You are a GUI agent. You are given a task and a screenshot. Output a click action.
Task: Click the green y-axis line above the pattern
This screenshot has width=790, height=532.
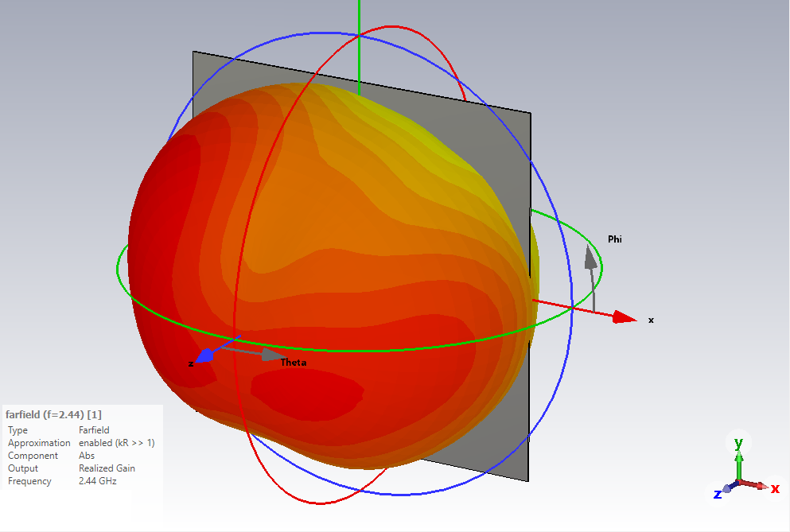[x=359, y=40]
